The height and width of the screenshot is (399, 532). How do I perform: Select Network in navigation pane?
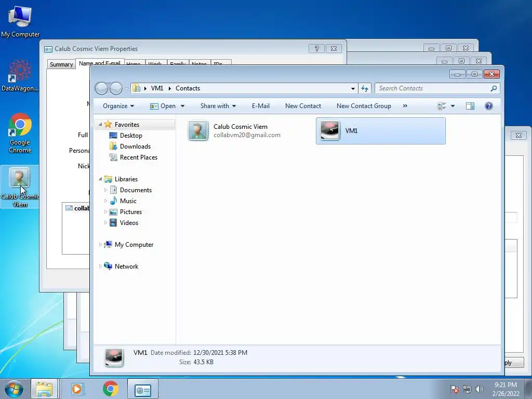point(126,267)
